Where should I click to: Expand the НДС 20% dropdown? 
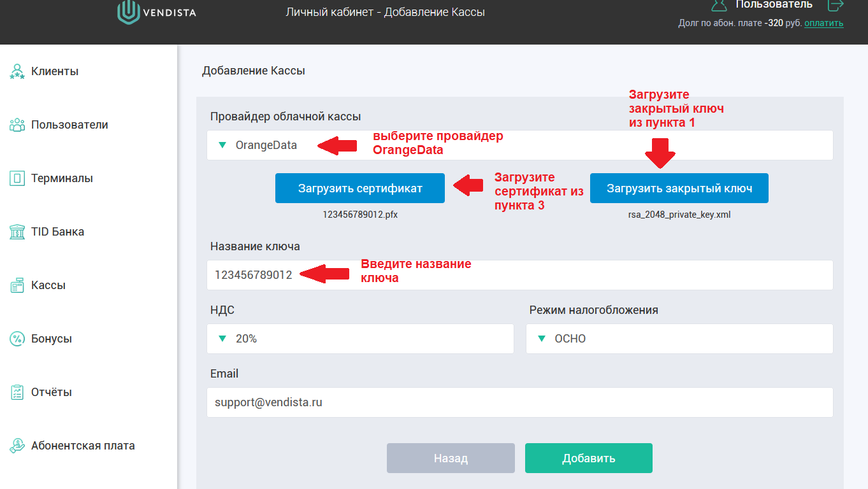(360, 339)
